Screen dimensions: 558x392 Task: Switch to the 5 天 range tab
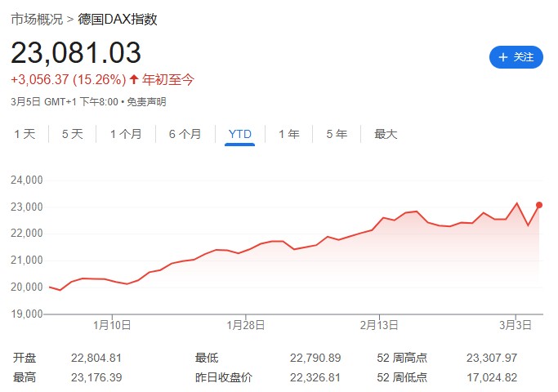73,134
